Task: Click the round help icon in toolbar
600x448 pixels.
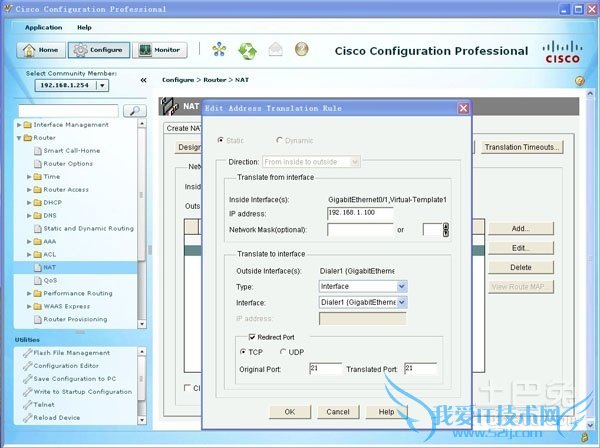Action: click(302, 49)
